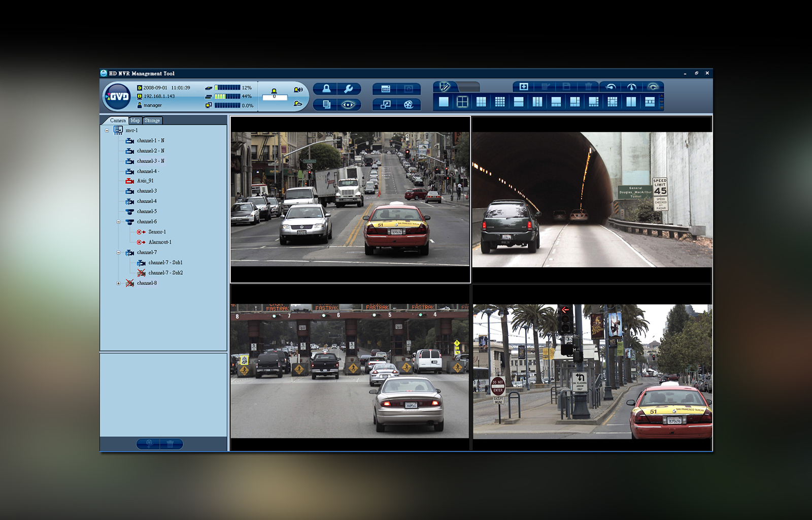Toggle the alarm sound speaker icon
The width and height of the screenshot is (812, 520).
tap(298, 90)
